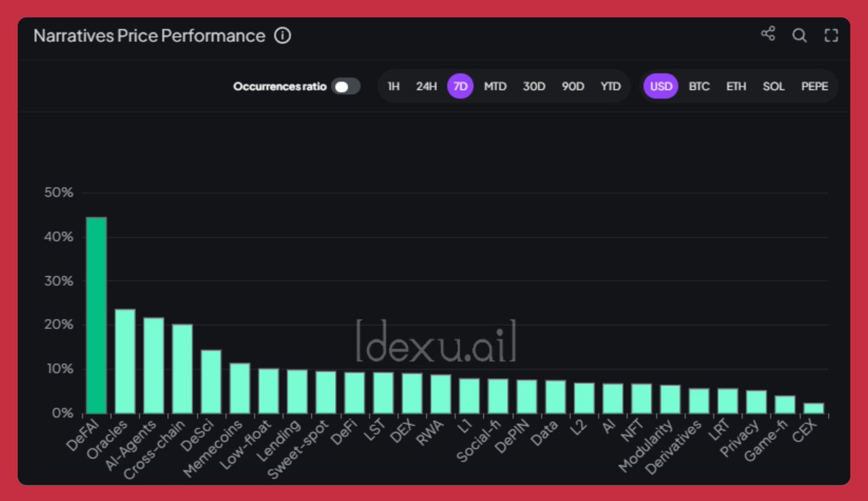
Task: Switch to the 24H timeframe
Action: point(426,86)
